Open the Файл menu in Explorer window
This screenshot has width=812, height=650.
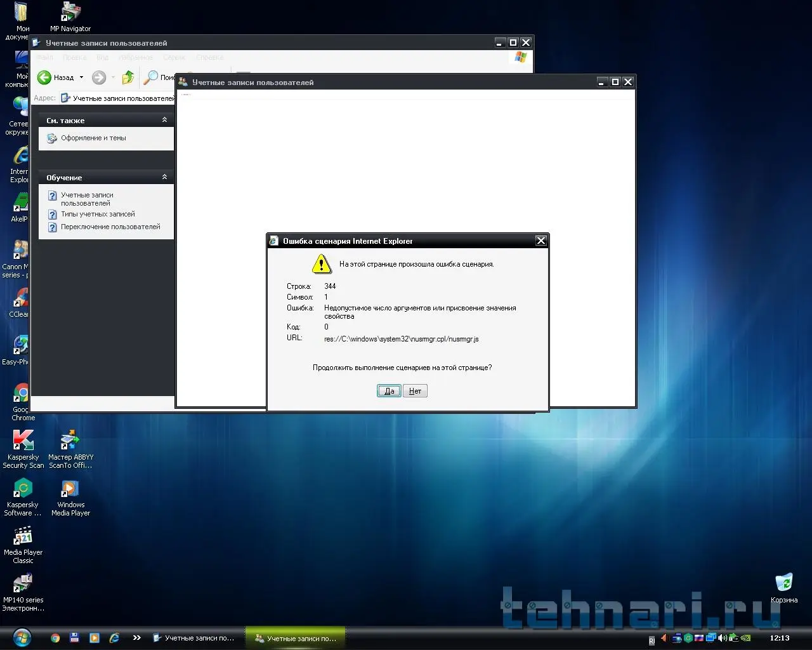(x=44, y=57)
